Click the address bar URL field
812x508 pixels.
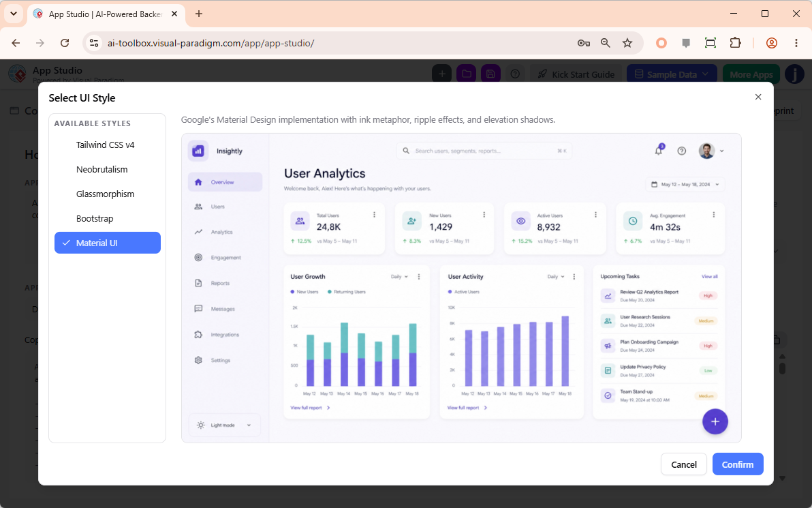pyautogui.click(x=337, y=43)
